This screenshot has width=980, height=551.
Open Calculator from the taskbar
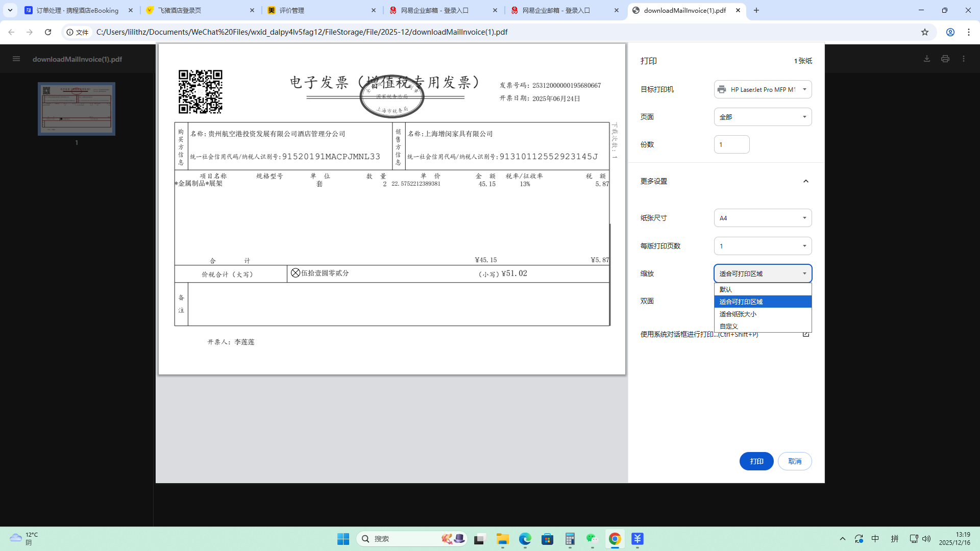point(570,539)
